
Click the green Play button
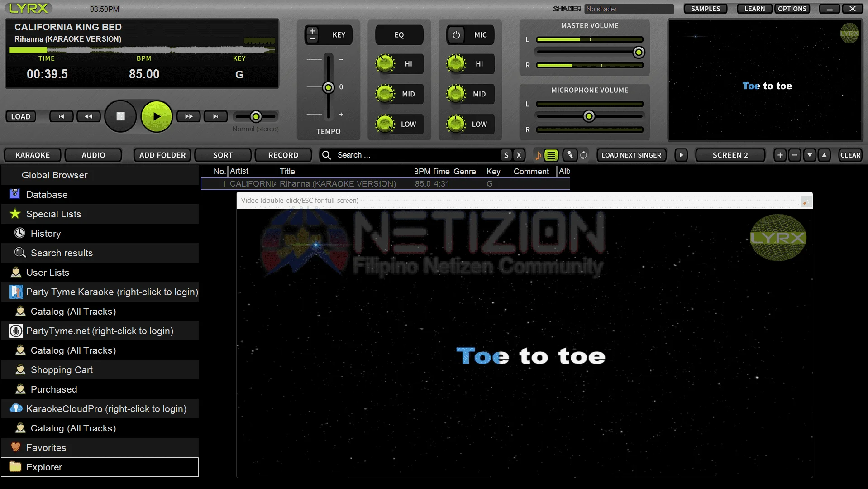[x=157, y=116]
